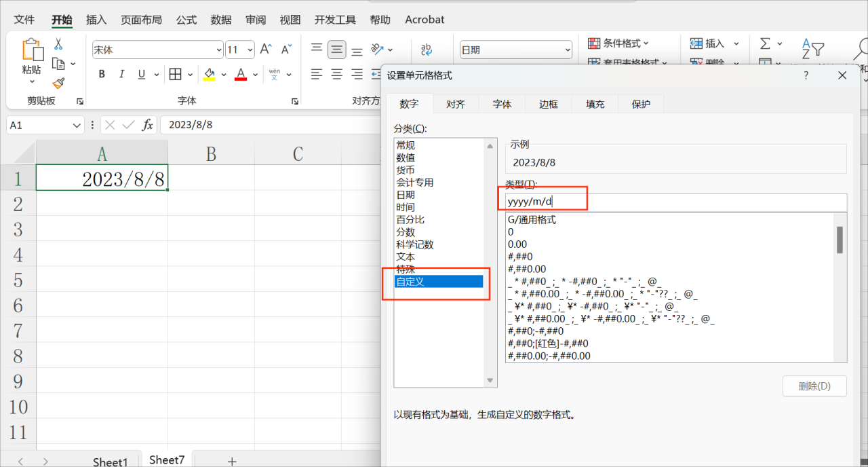
Task: Open the 对齐 dialog tab
Action: [x=456, y=104]
